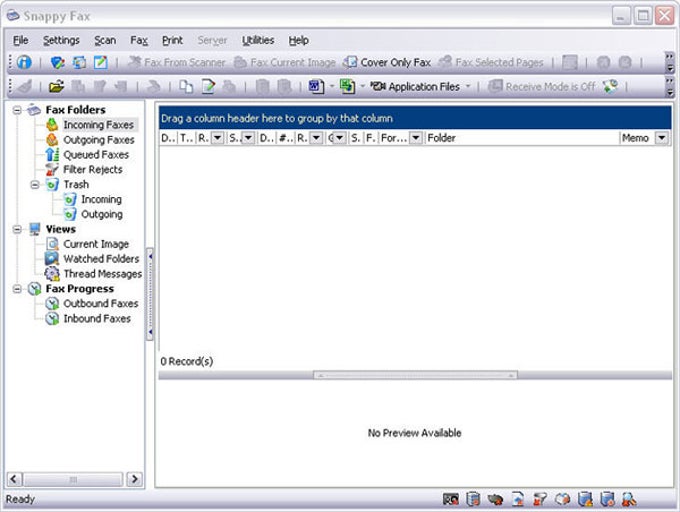
Task: Open the Utilities menu
Action: point(258,40)
